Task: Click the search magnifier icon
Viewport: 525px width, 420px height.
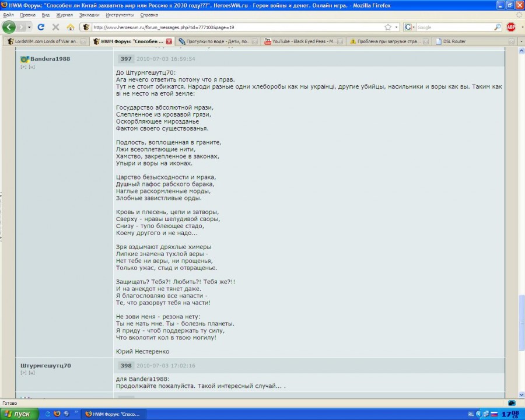Action: (497, 27)
